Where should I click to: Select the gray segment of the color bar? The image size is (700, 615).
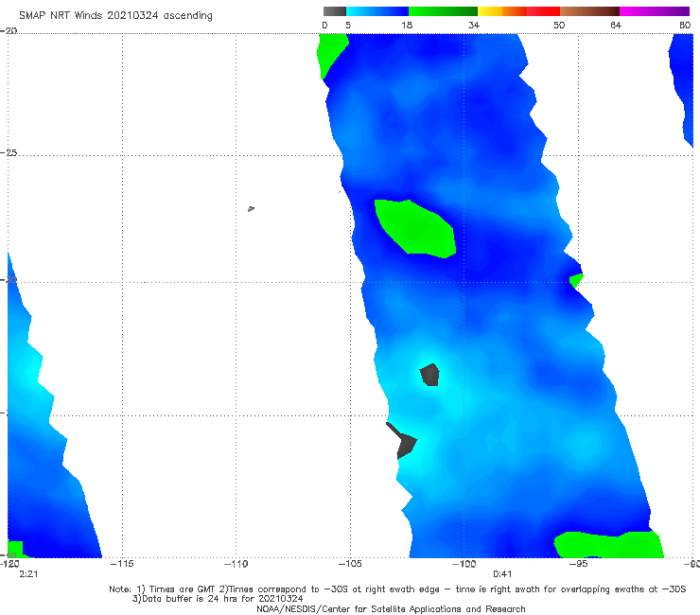(x=334, y=11)
